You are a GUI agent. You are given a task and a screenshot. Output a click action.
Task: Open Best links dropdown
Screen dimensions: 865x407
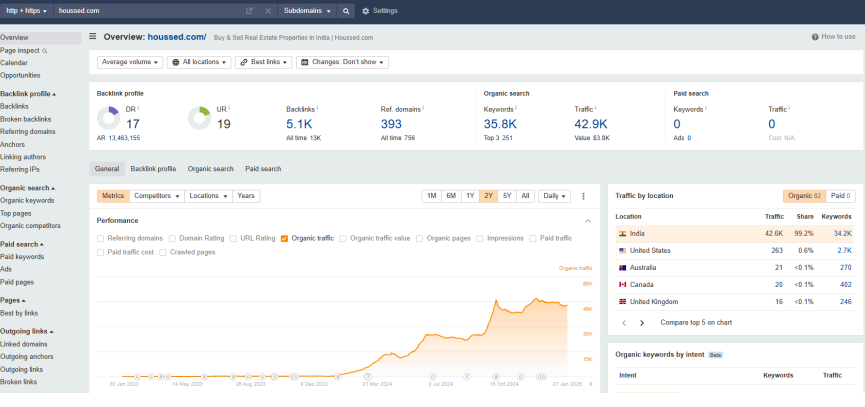point(264,62)
